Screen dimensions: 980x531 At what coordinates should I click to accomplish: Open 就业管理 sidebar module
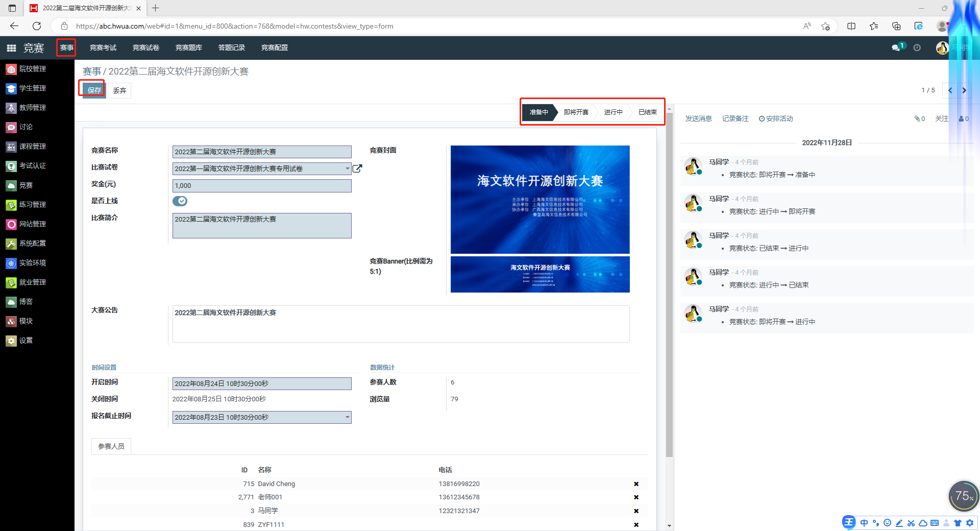[26, 282]
